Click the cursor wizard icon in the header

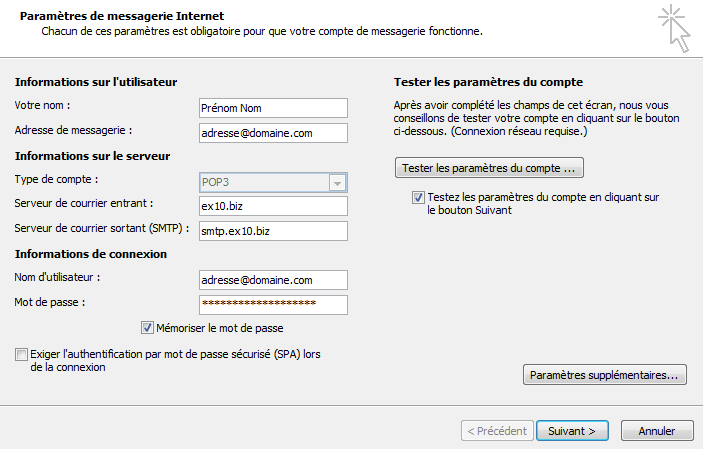pos(673,27)
